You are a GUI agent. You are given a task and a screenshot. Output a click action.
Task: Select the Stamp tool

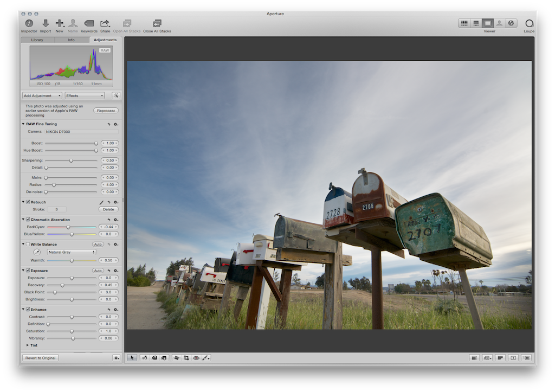[164, 358]
